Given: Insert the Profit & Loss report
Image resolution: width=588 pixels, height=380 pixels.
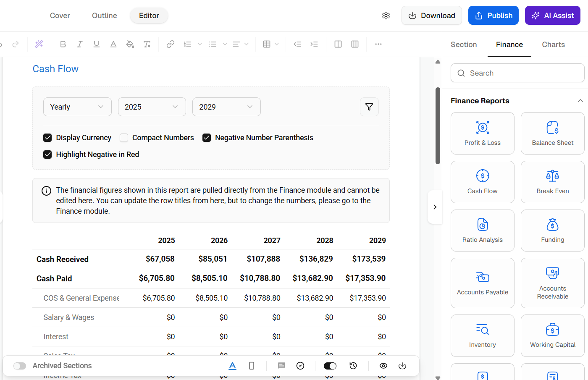Looking at the screenshot, I should tap(483, 134).
